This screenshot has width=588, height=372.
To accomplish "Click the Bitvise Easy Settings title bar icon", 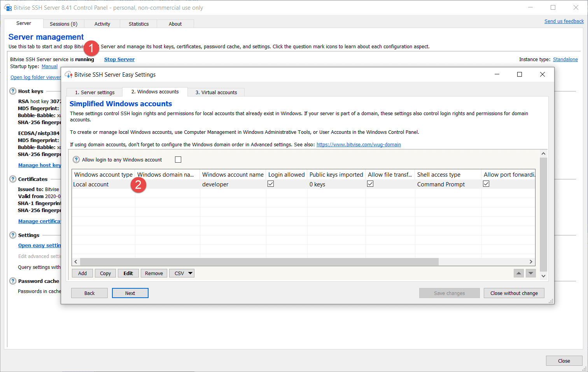I will click(x=68, y=74).
